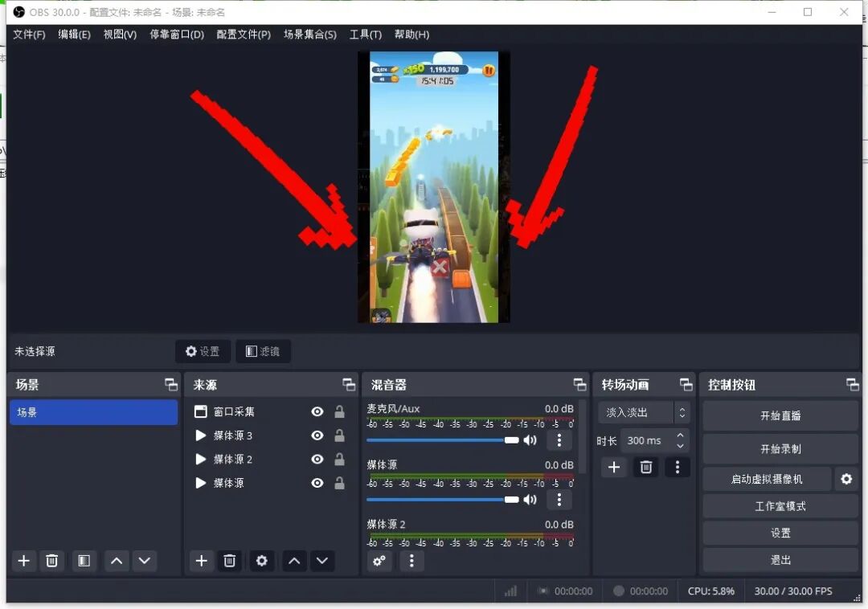Open virtual camera settings gear
The height and width of the screenshot is (609, 868).
point(846,479)
